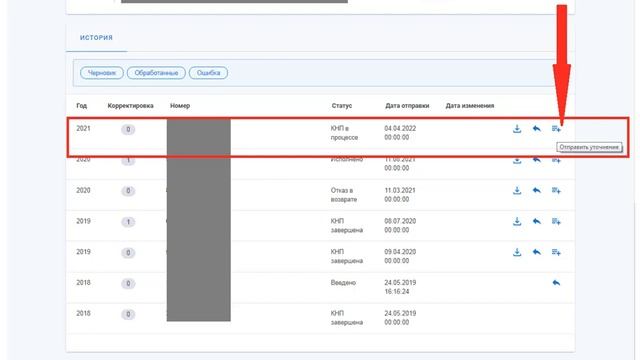
Task: Select КНП завершена status in last 2018 row
Action: click(x=347, y=318)
